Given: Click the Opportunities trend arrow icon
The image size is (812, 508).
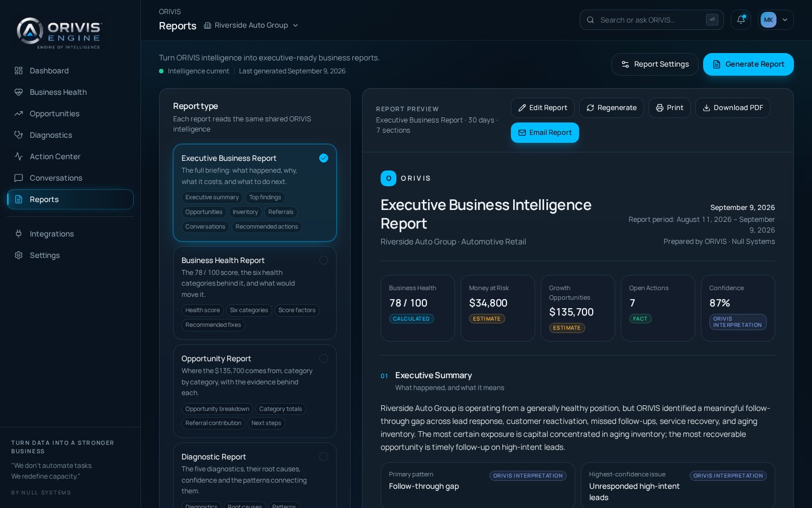Looking at the screenshot, I should 19,113.
